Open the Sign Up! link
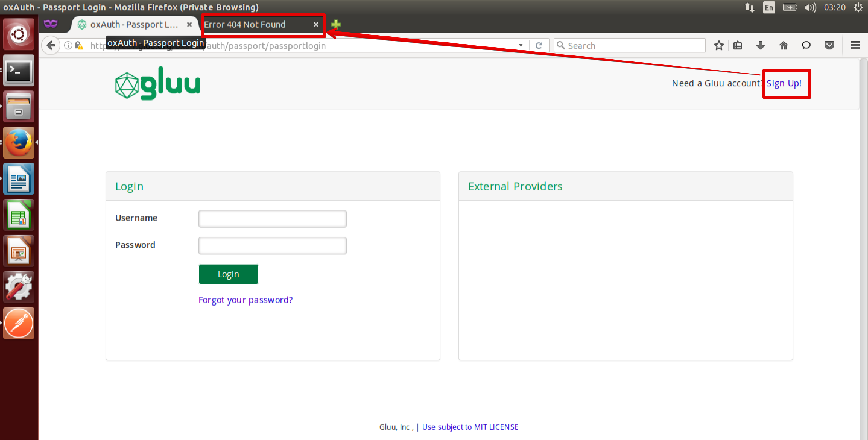 click(x=784, y=83)
